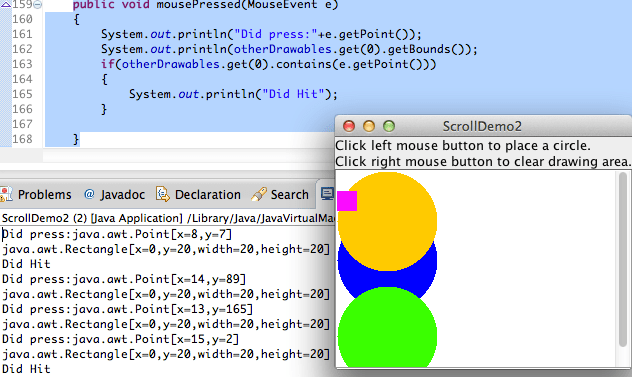Screen dimensions: 632x377
Task: Collapse the mousePressed method fold toggle at line 159
Action: 37,5
